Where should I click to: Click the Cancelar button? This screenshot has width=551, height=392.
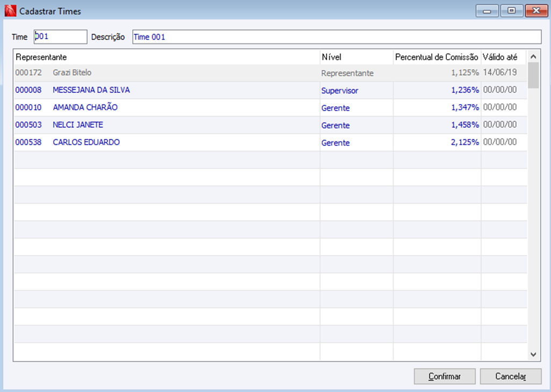(x=511, y=376)
